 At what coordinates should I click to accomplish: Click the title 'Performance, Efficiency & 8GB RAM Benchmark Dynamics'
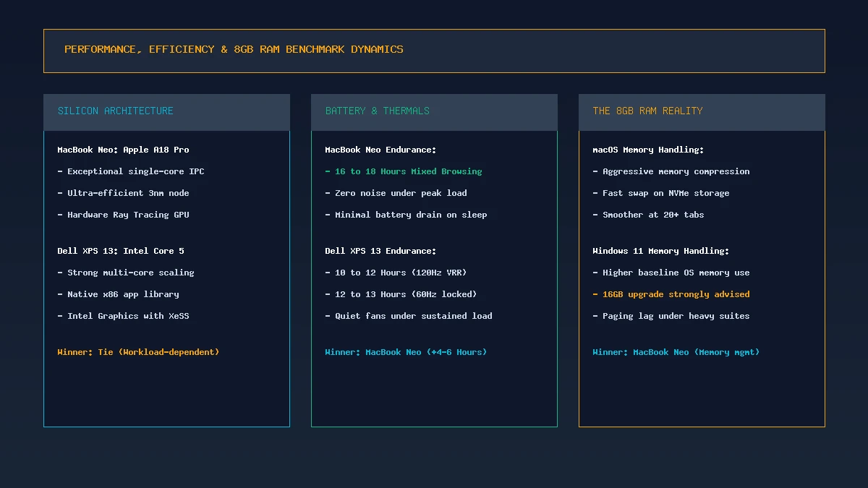[234, 50]
